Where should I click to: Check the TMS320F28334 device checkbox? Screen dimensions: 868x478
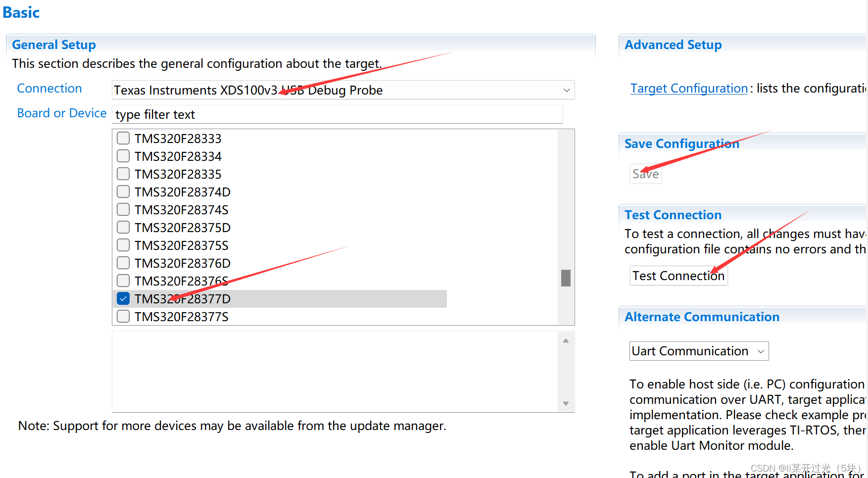click(123, 156)
